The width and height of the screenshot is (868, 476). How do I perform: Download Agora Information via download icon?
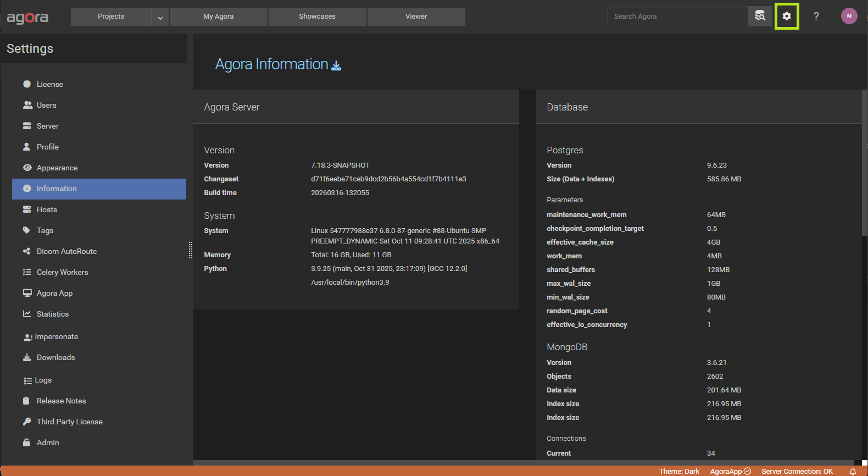coord(336,65)
